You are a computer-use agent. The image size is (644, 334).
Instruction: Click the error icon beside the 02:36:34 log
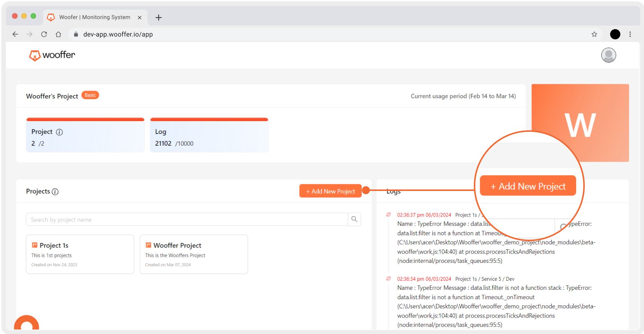click(x=388, y=279)
